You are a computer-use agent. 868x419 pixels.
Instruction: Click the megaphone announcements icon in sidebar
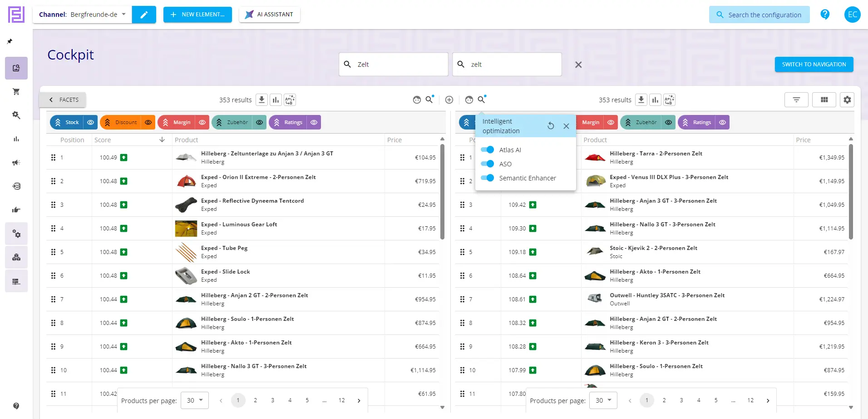coord(16,163)
